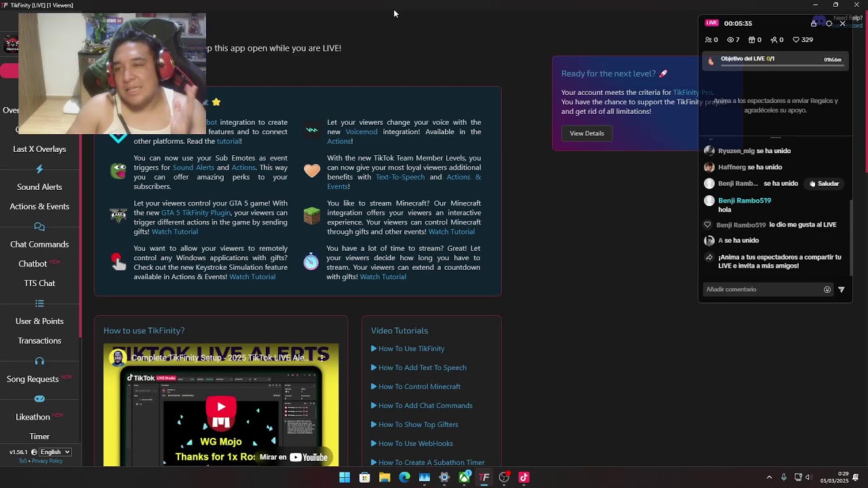
Task: Click the likes heart count 329
Action: click(x=803, y=40)
